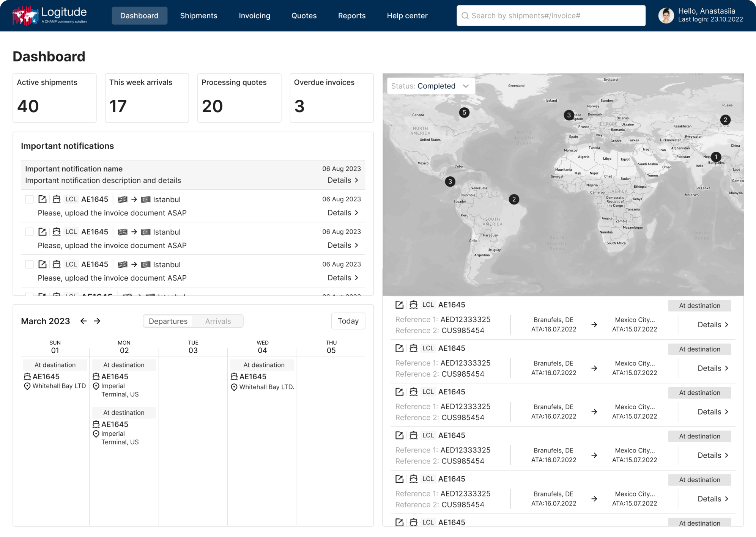Click map cluster marker 3 over United Kingdom
Screen dimensions: 756x537
point(569,115)
